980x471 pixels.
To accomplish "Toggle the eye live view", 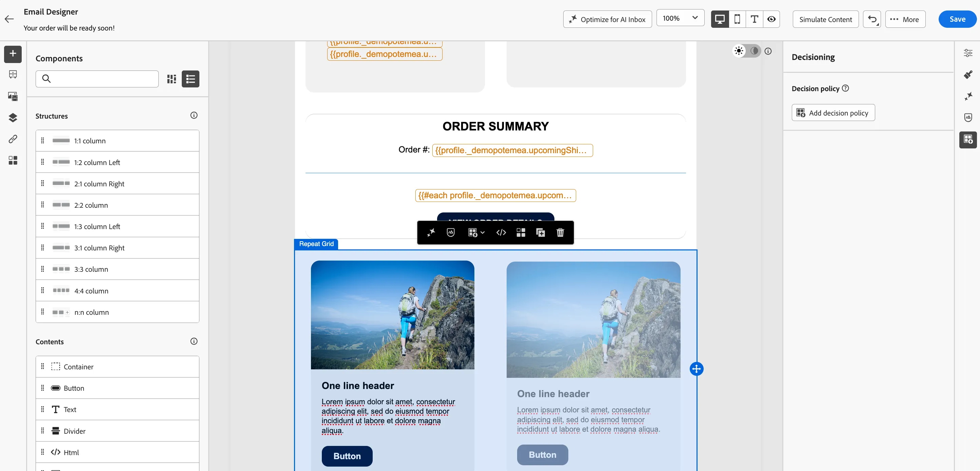I will point(771,19).
